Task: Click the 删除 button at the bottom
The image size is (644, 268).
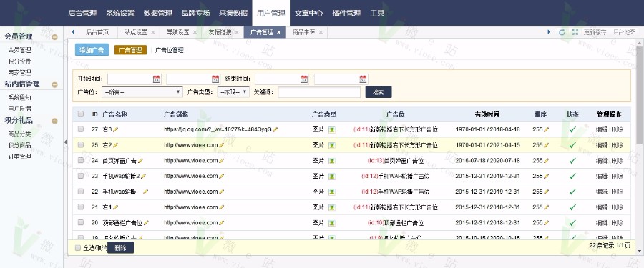Action: tap(120, 248)
